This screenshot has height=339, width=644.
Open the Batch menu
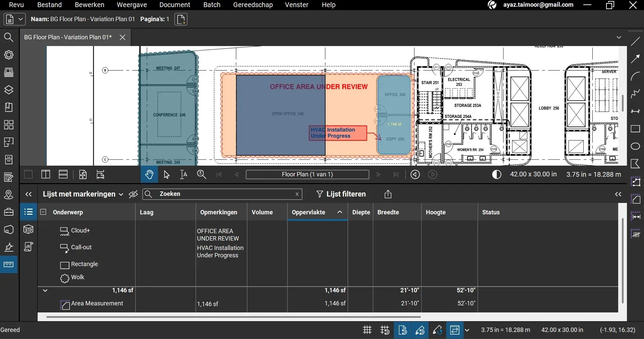pos(212,5)
